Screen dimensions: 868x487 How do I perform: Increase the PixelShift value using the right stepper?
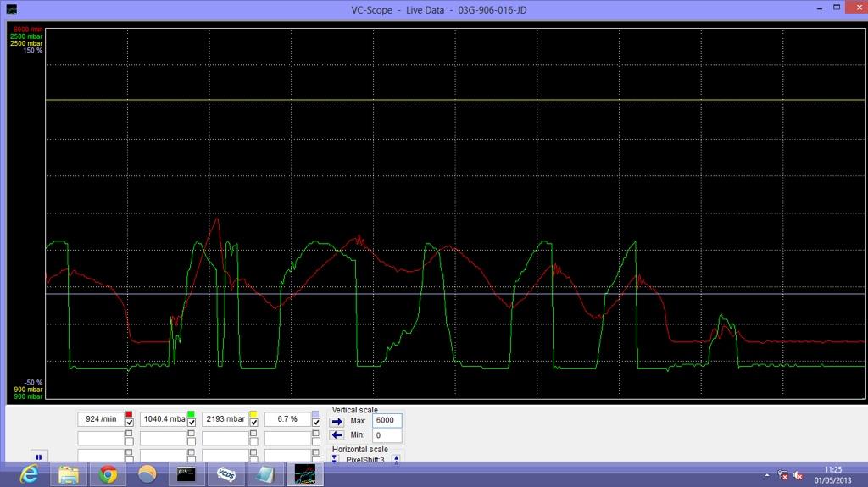click(396, 459)
